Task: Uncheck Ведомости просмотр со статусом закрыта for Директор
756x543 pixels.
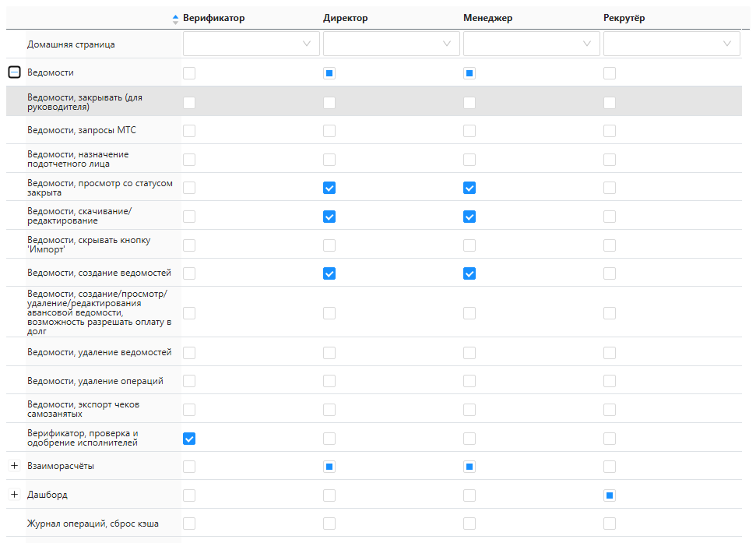Action: (x=329, y=188)
